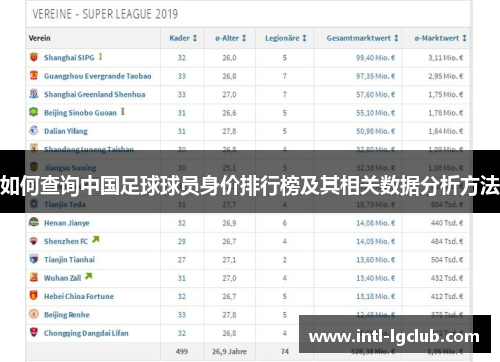Viewport: 500px width, 362px height.
Task: Sort by ø-Alter column header
Action: tap(231, 38)
